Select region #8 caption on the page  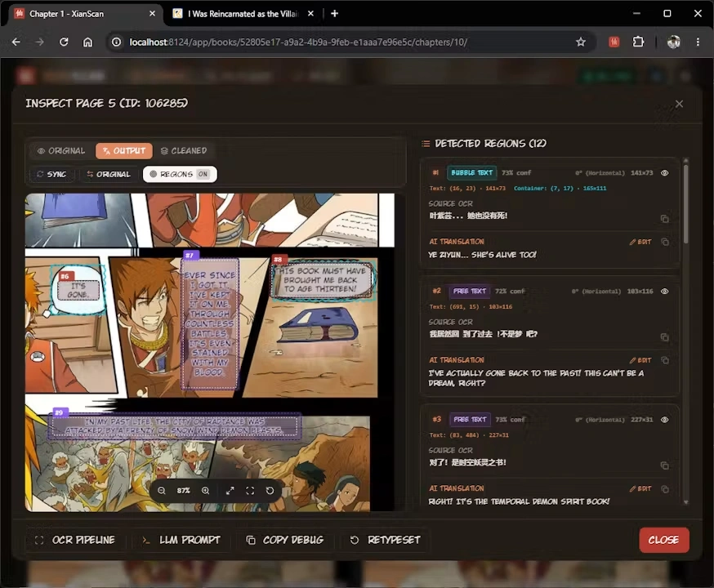pyautogui.click(x=323, y=279)
